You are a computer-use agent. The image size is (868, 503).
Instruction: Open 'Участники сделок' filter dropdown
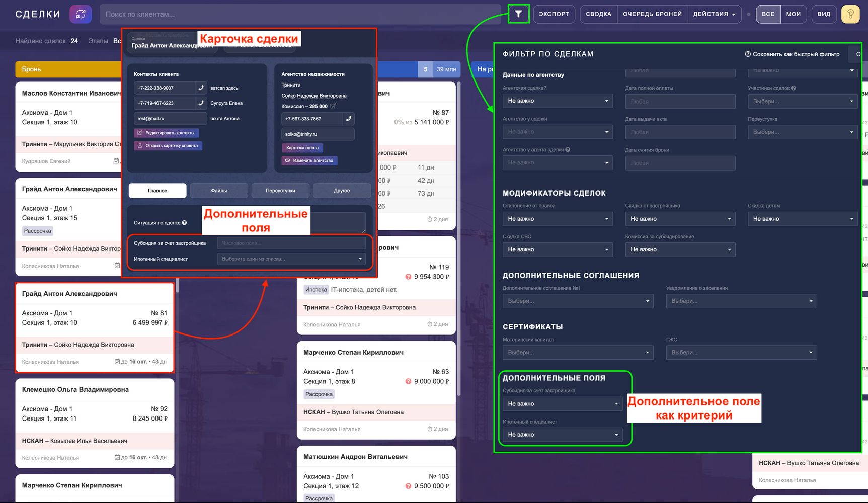[802, 101]
